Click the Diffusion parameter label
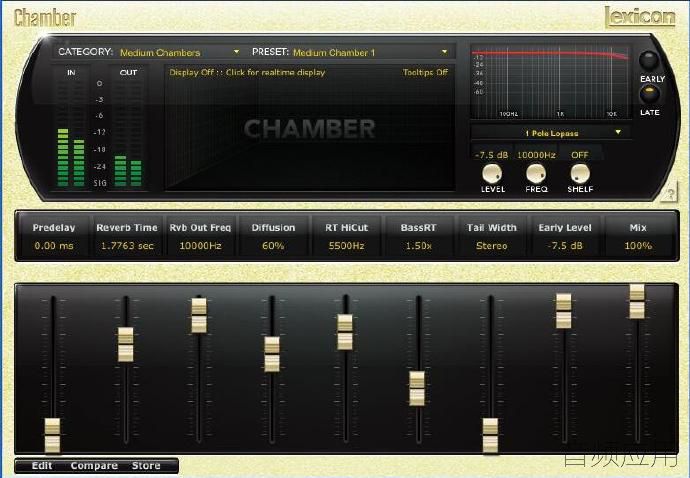The width and height of the screenshot is (690, 478). [x=273, y=228]
